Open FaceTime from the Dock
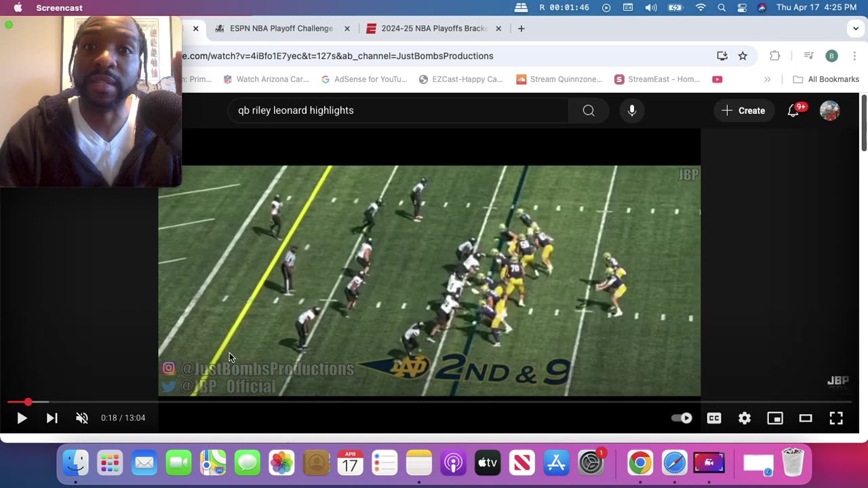The height and width of the screenshot is (488, 868). click(x=178, y=464)
